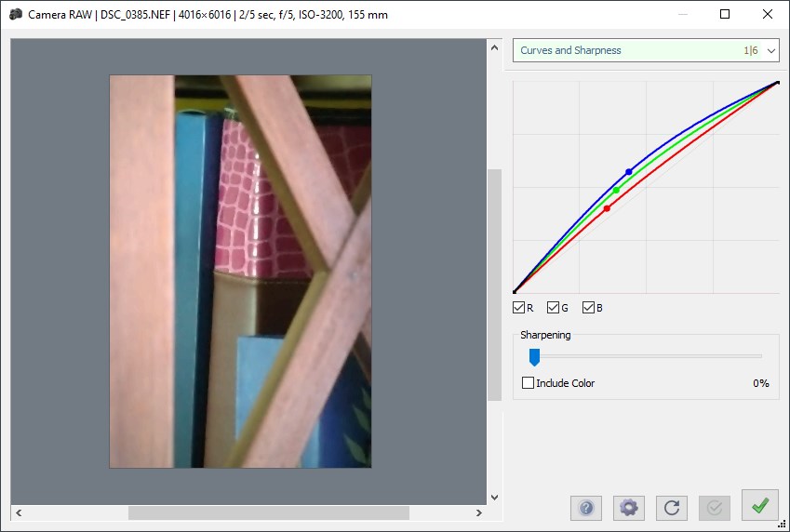Image resolution: width=790 pixels, height=532 pixels.
Task: Click the bottom-left curve endpoint
Action: (515, 292)
